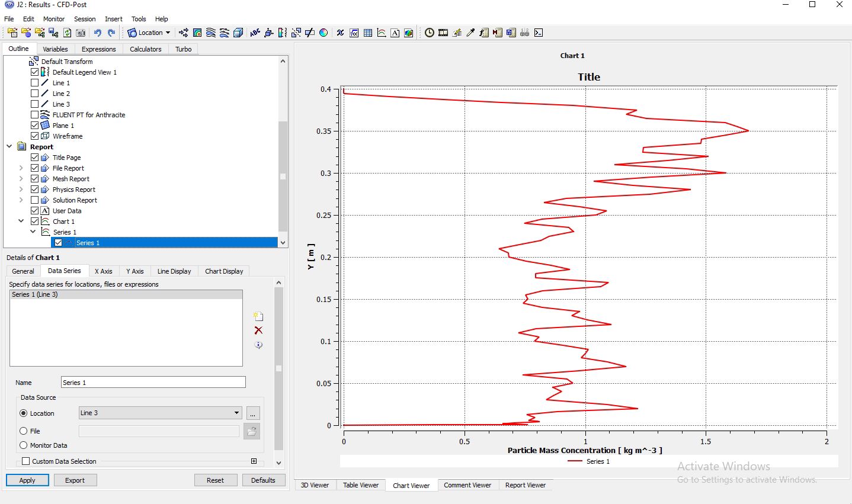852x504 pixels.
Task: Click the Save State toolbar icon
Action: [53, 33]
